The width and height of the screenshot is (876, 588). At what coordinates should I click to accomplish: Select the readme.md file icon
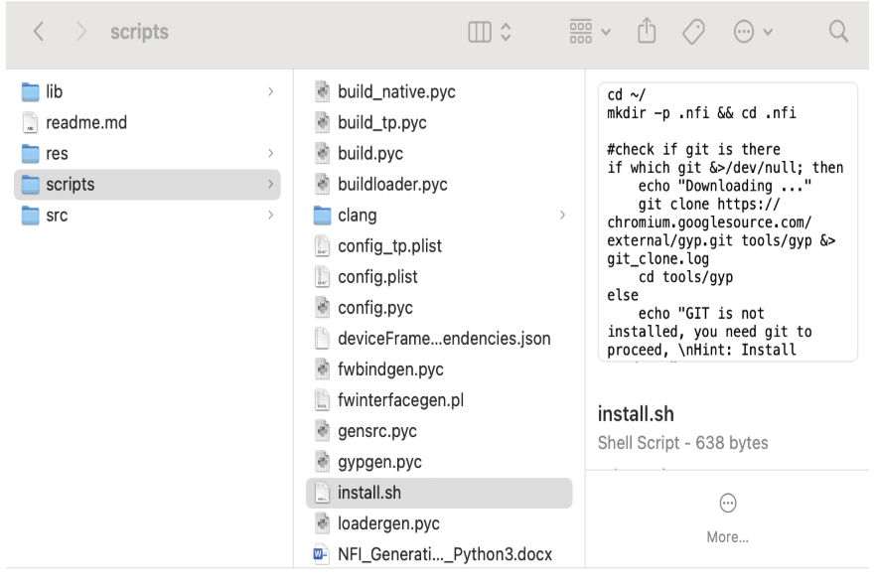click(30, 122)
